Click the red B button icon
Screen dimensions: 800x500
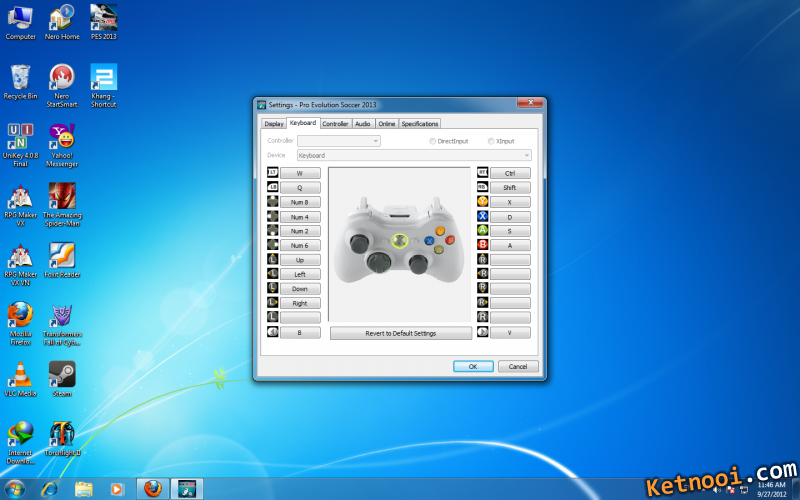pos(482,245)
